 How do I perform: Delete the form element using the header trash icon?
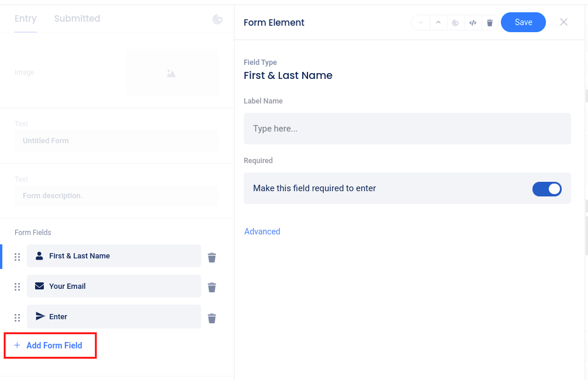coord(490,23)
